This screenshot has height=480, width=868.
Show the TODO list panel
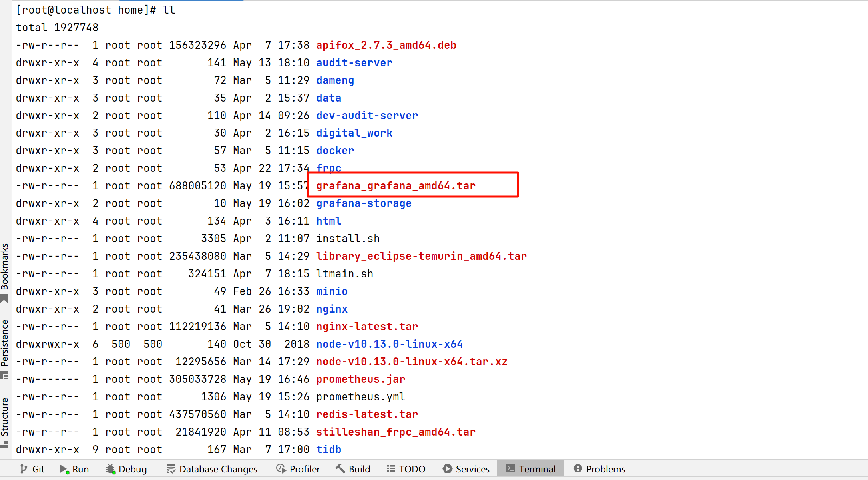[x=406, y=469]
